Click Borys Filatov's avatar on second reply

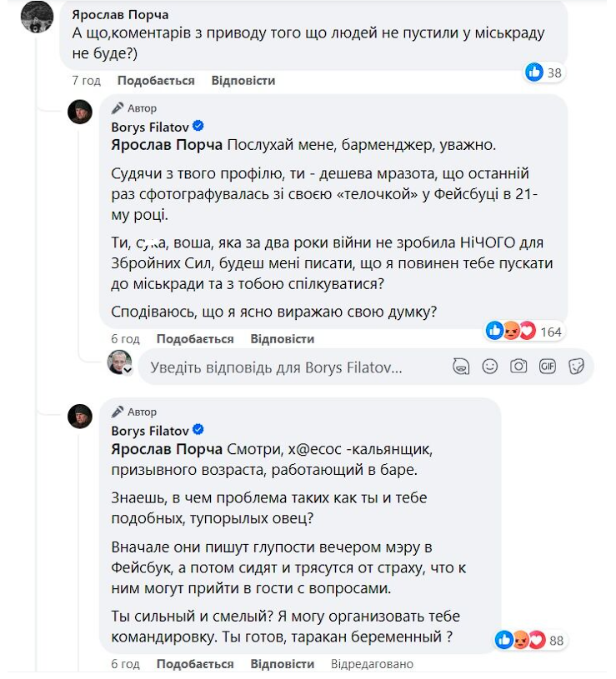tap(80, 415)
